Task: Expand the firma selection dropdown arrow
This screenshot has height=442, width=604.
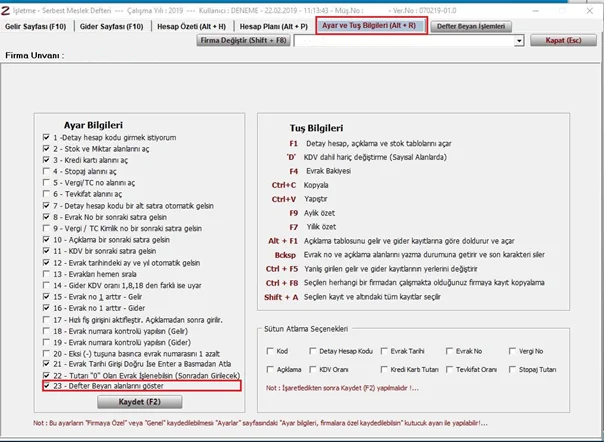Action: coord(519,40)
